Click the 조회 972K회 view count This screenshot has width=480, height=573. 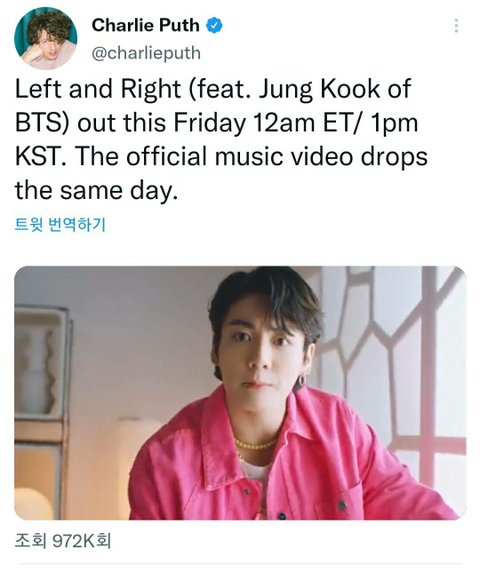click(x=63, y=541)
